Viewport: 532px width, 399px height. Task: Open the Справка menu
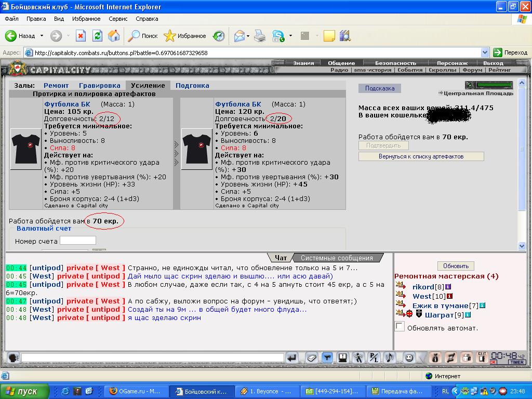tap(147, 19)
